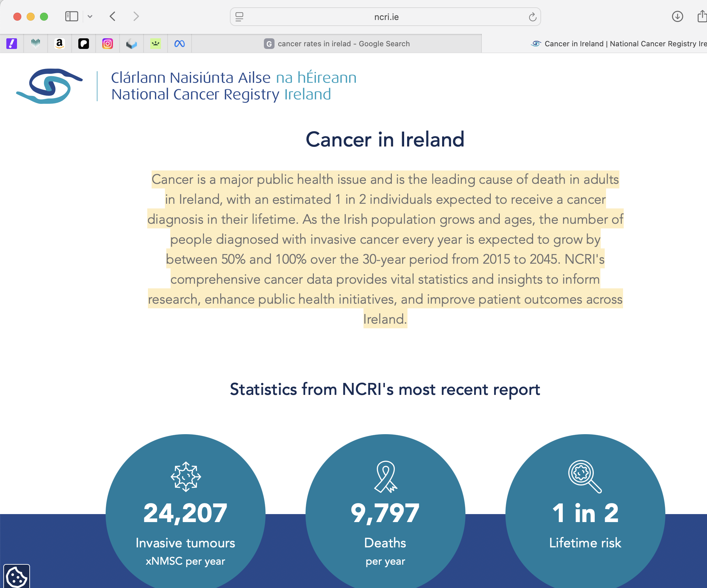This screenshot has width=707, height=588.
Task: Go forward to next page
Action: [x=136, y=17]
